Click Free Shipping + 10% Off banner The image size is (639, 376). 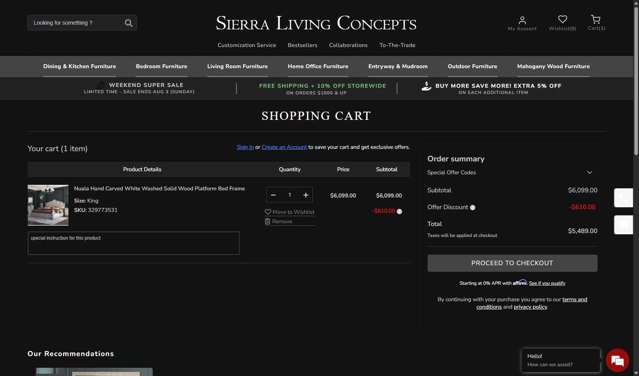click(322, 89)
